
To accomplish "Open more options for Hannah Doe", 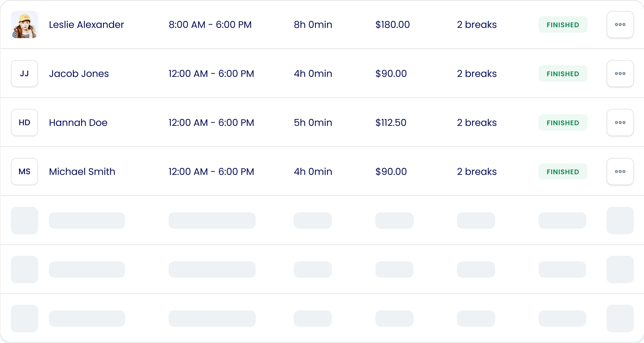I will [x=620, y=123].
